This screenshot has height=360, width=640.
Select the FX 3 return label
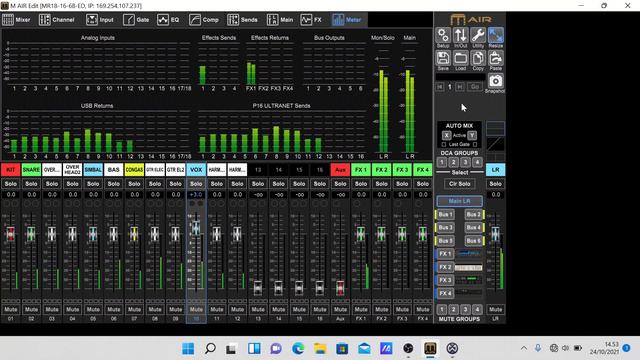point(402,169)
